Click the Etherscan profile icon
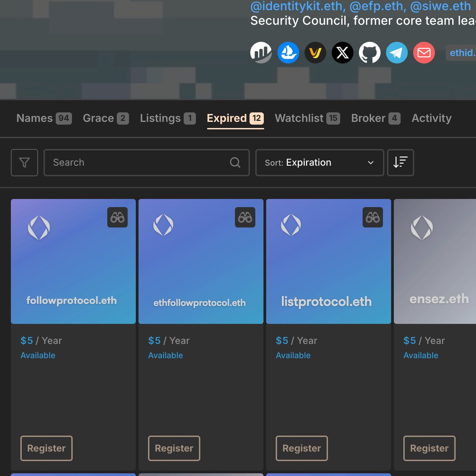 [261, 52]
